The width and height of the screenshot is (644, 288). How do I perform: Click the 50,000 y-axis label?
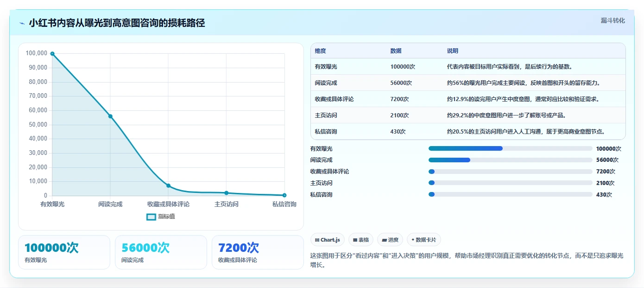coord(38,125)
